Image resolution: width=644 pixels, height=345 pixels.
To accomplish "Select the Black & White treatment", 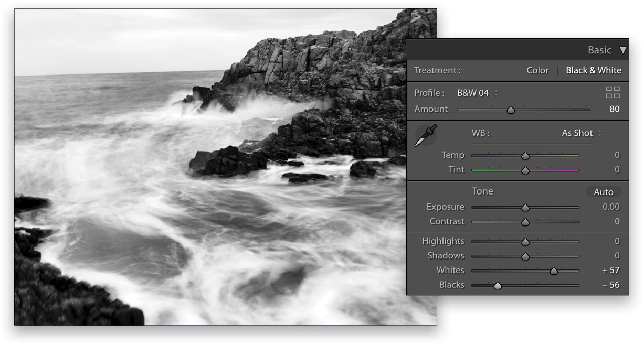I will coord(594,70).
